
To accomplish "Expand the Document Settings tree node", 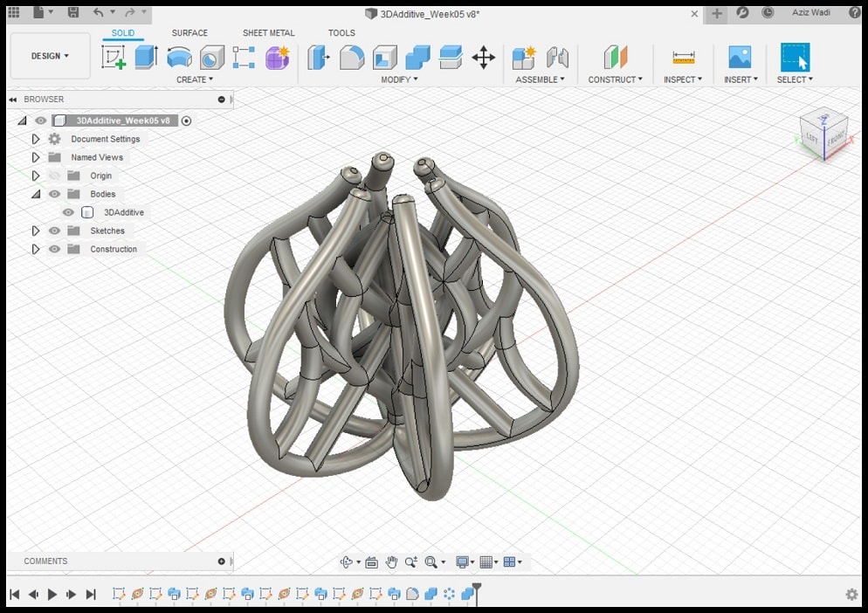I will click(36, 139).
